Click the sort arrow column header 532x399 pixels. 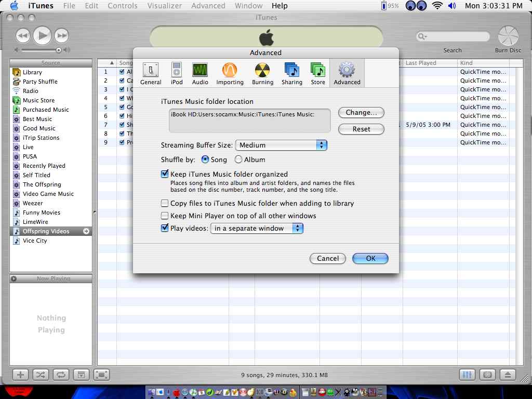click(107, 63)
